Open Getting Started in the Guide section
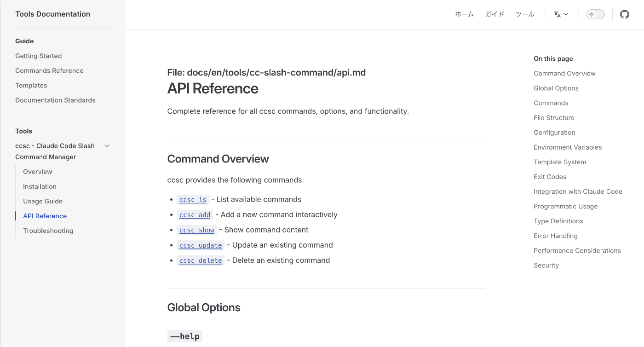 click(39, 56)
